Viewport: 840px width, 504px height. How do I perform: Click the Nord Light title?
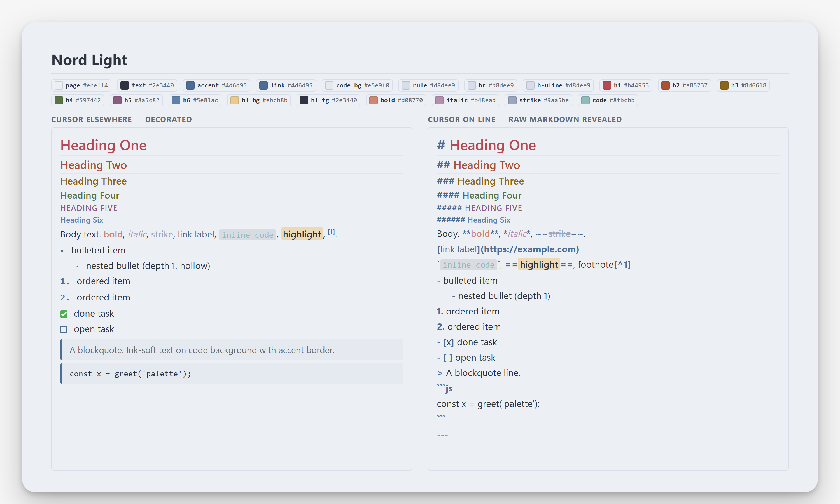[x=89, y=60]
